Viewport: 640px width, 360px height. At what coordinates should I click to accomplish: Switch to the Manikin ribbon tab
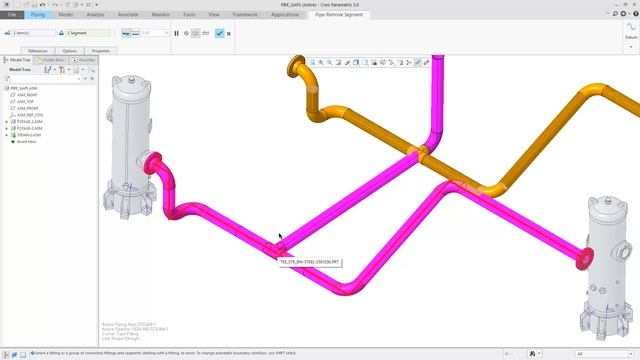[160, 15]
